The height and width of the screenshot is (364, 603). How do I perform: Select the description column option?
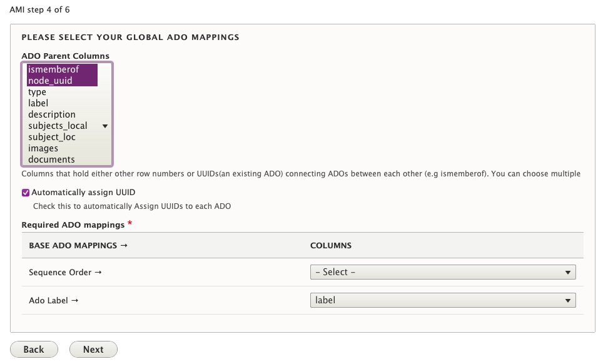click(62, 114)
